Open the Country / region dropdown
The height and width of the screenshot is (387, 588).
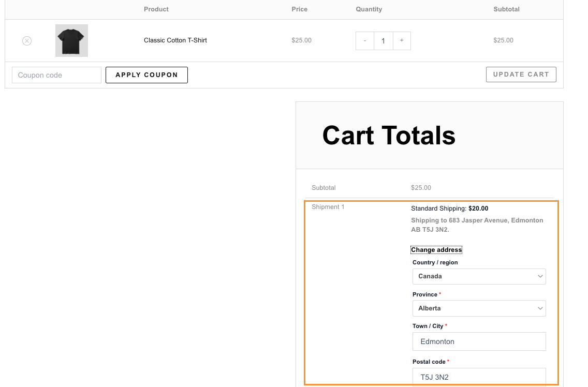479,276
